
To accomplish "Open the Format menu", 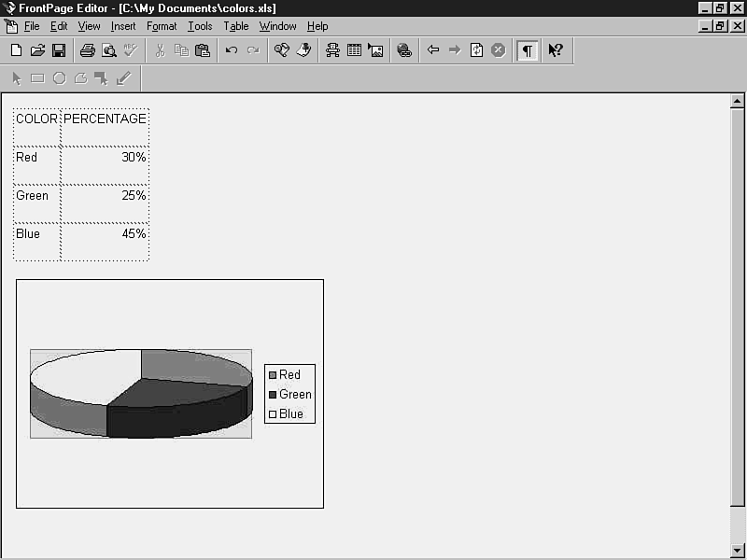I will pyautogui.click(x=162, y=26).
